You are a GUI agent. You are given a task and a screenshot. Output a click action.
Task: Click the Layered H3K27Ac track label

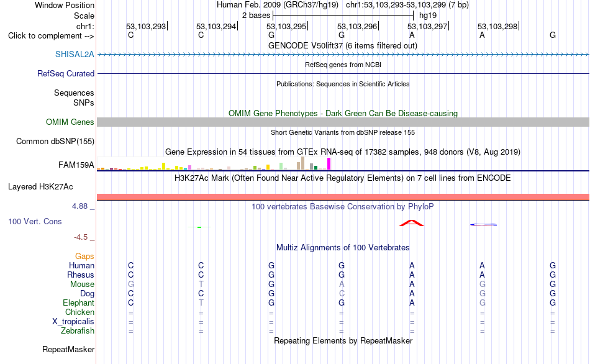coord(40,187)
